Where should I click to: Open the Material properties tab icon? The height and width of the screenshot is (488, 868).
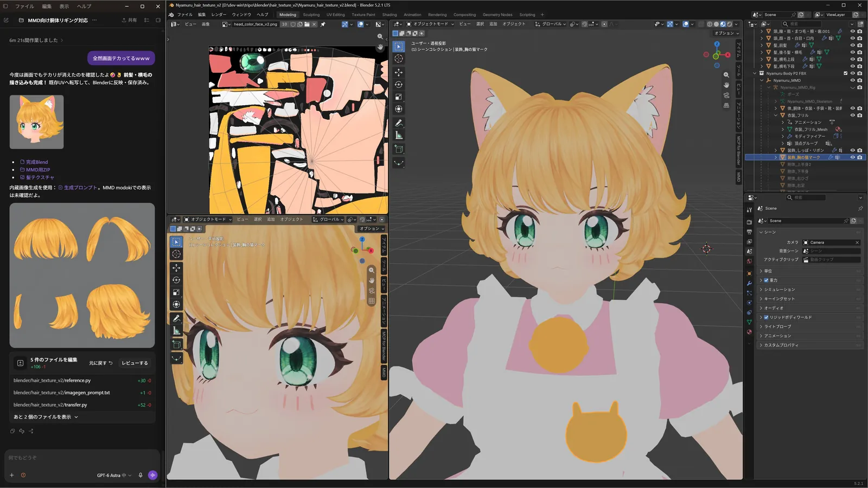[x=749, y=332]
